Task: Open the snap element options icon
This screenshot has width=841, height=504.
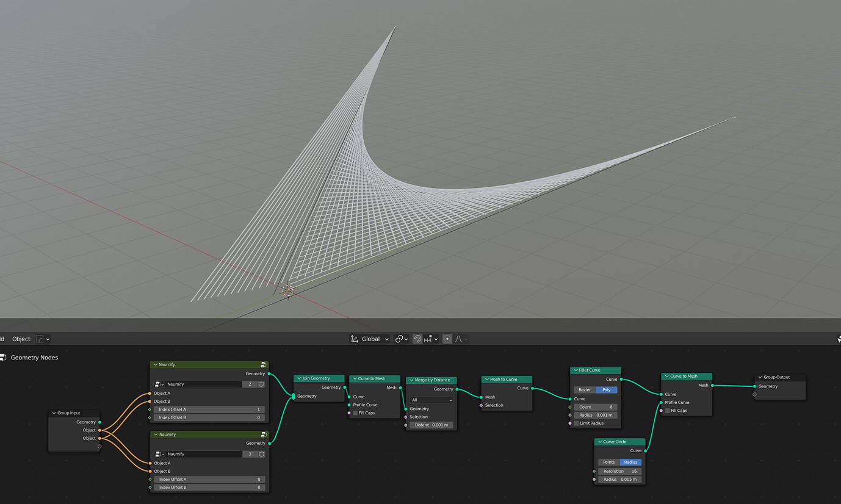Action: (x=431, y=339)
